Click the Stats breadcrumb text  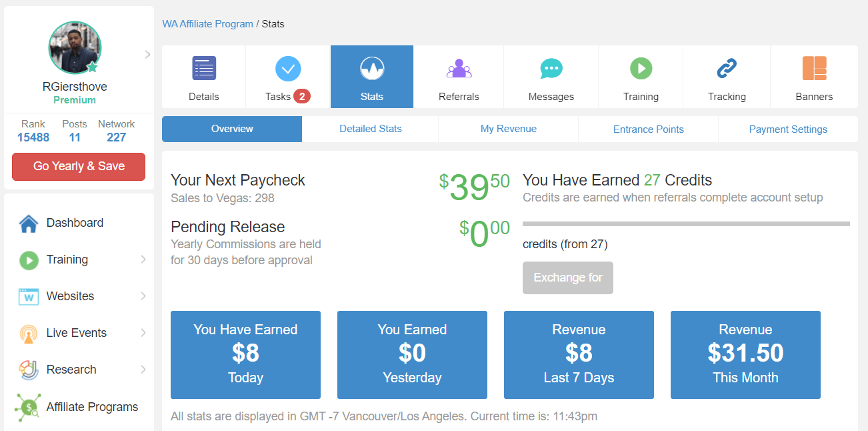[273, 24]
